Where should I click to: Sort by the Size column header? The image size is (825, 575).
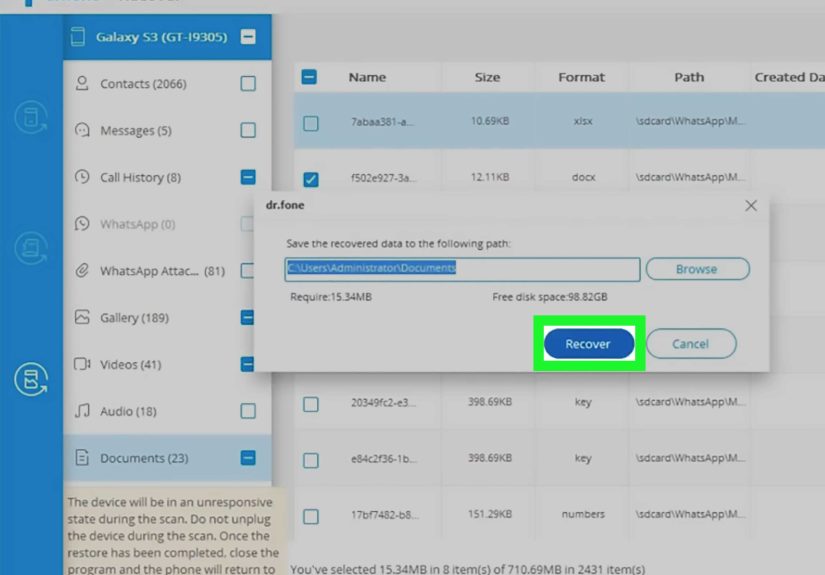pos(487,77)
